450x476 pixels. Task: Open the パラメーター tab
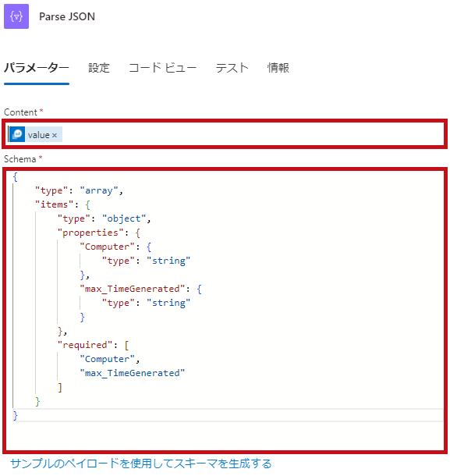click(37, 68)
